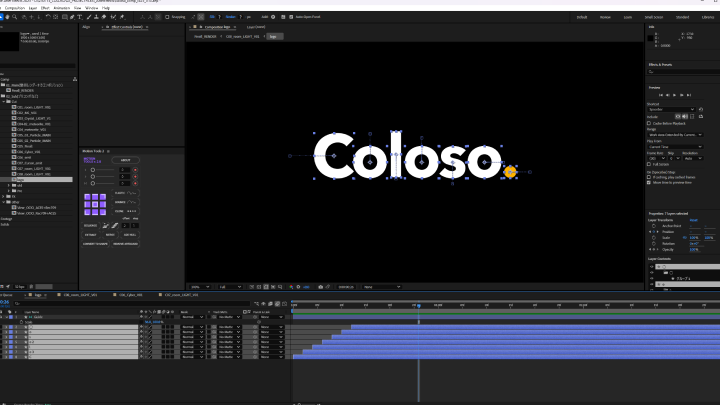Click the center anchor point grid square
Image resolution: width=720 pixels, height=405 pixels.
[95, 203]
